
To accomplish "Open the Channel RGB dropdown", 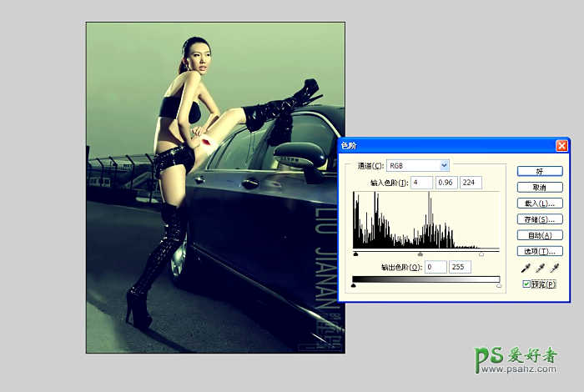I will tap(443, 166).
